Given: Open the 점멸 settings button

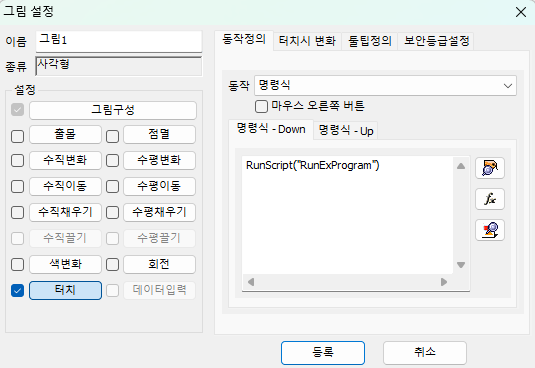Looking at the screenshot, I should click(159, 134).
